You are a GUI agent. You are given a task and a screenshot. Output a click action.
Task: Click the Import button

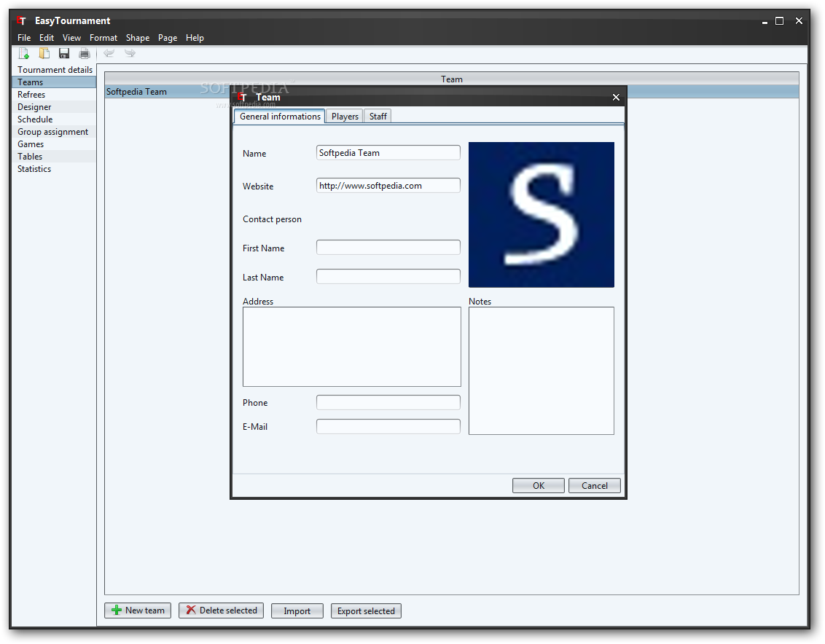(x=297, y=610)
